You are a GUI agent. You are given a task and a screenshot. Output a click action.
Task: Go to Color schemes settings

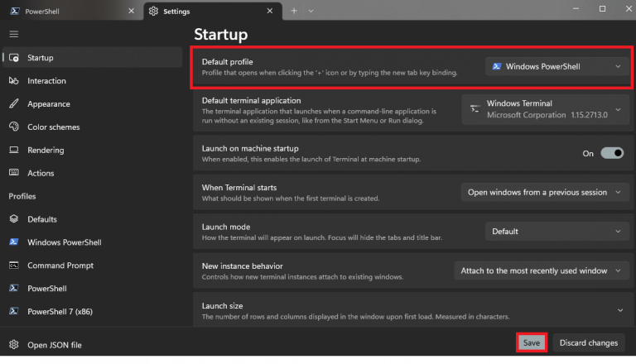click(x=93, y=127)
